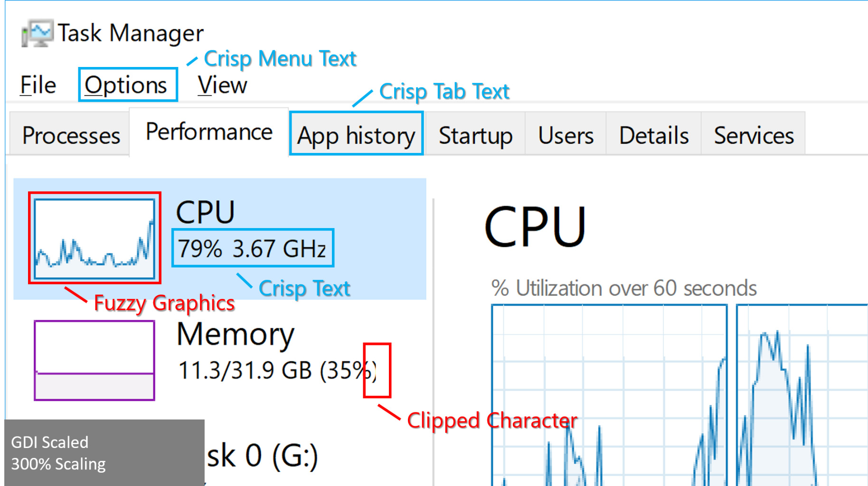This screenshot has width=868, height=486.
Task: Click the % Utilization over 60 seconds label
Action: pos(624,288)
